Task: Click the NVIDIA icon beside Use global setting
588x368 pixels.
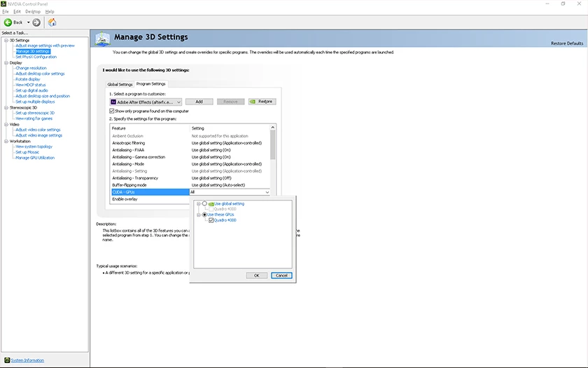Action: (x=211, y=203)
